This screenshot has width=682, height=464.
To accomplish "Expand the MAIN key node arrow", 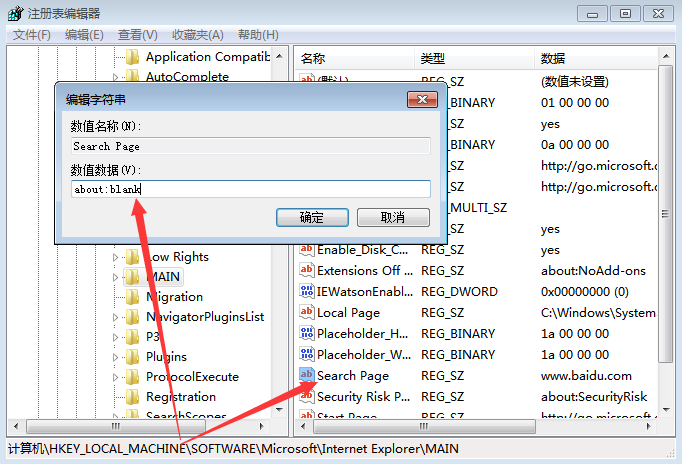I will pos(116,277).
